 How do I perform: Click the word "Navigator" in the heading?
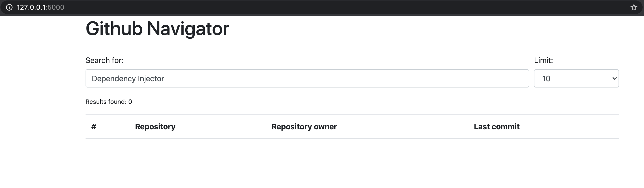188,29
